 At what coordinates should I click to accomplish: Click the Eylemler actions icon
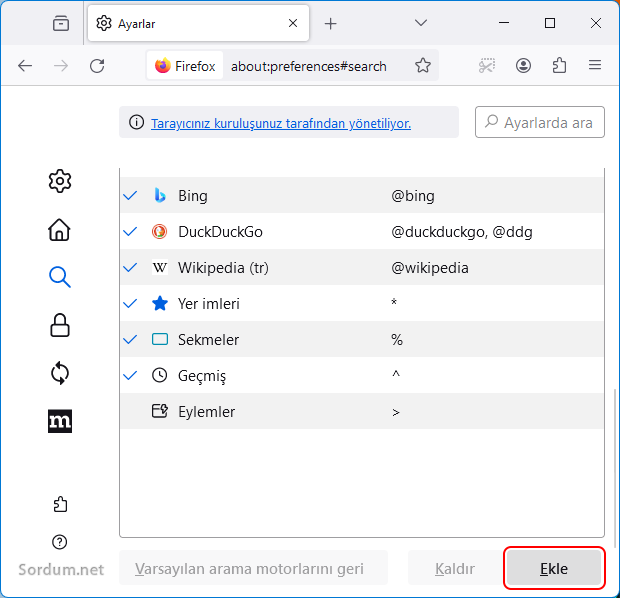point(160,411)
